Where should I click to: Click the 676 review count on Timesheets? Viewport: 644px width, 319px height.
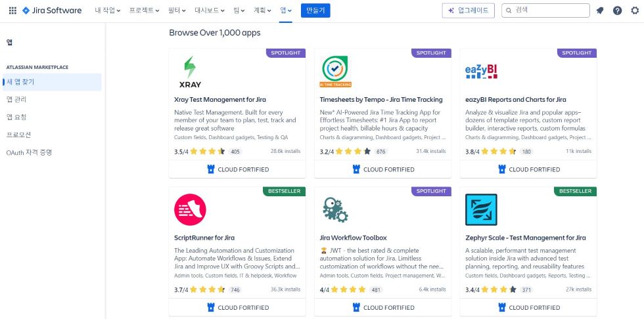tap(380, 152)
